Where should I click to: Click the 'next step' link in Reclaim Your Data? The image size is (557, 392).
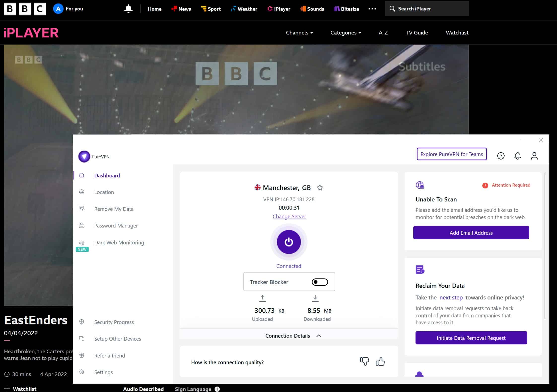click(451, 297)
